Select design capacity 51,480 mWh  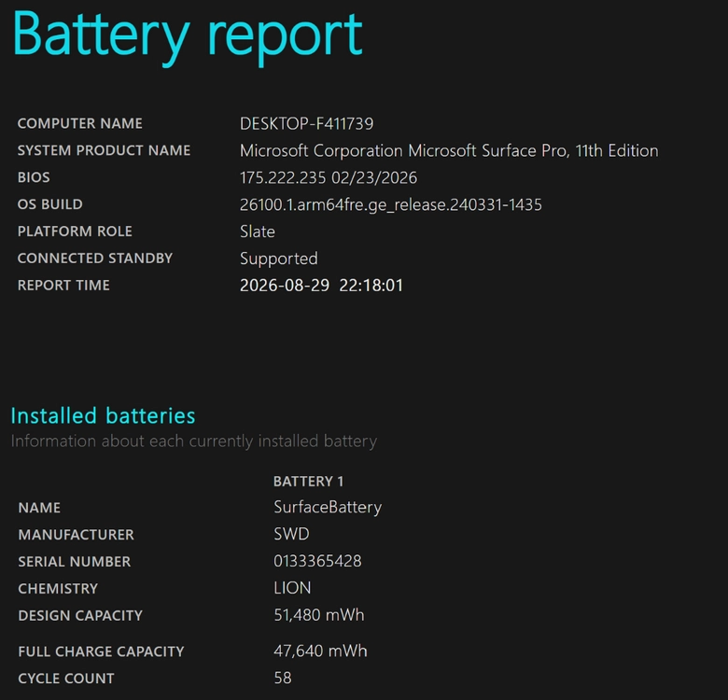[319, 615]
